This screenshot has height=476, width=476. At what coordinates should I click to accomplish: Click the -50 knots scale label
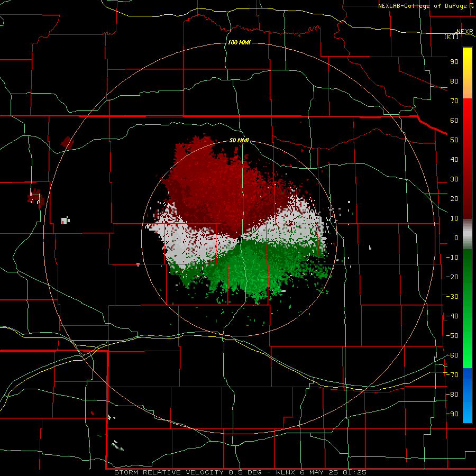pos(452,336)
